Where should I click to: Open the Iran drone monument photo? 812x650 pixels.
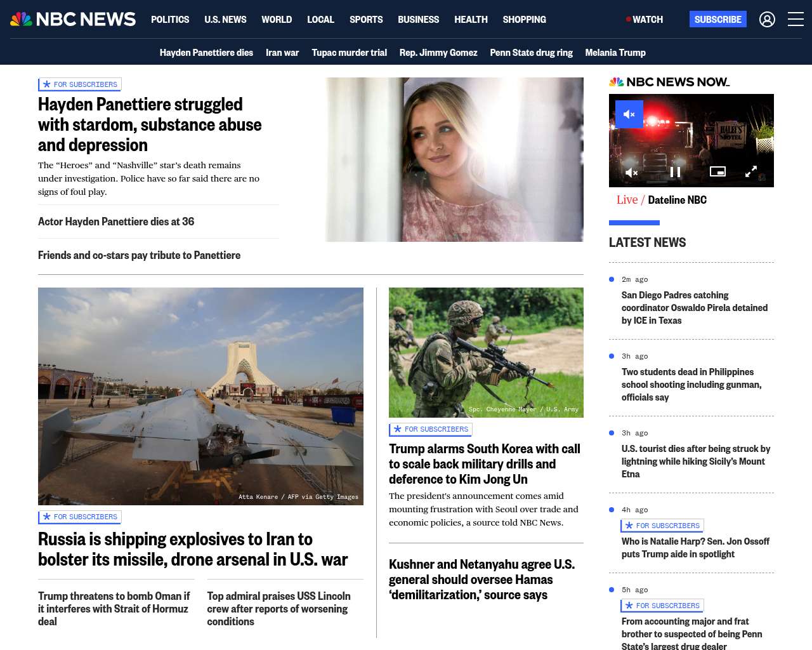coord(200,396)
